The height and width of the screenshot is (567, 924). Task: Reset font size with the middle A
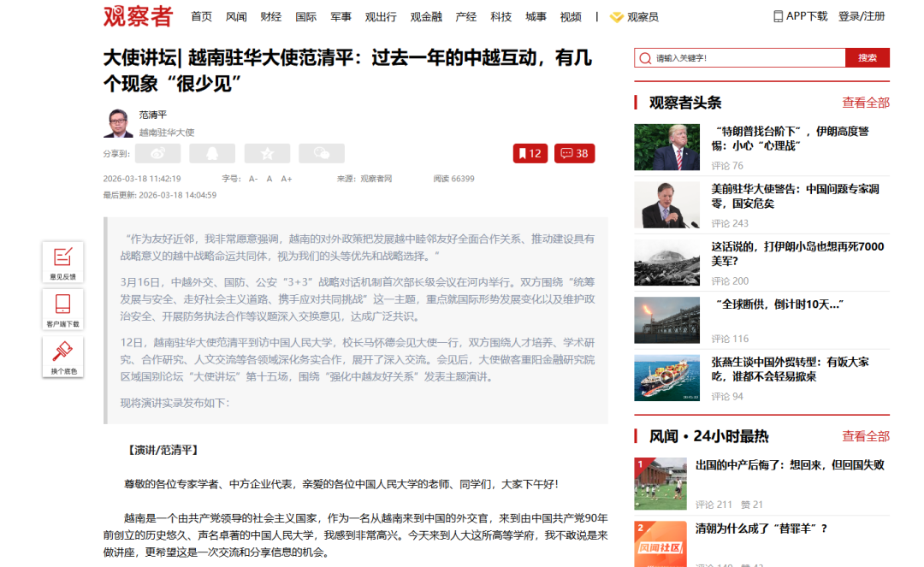pyautogui.click(x=269, y=179)
